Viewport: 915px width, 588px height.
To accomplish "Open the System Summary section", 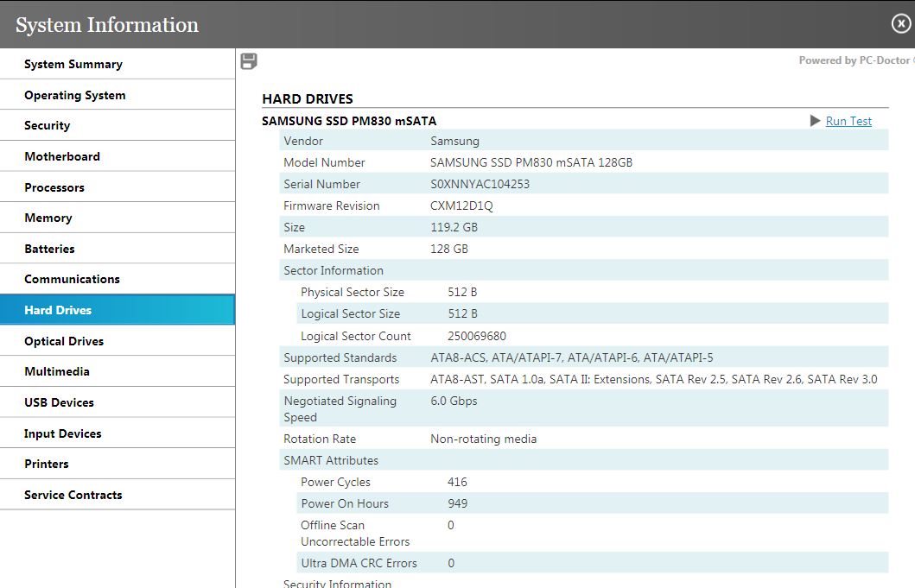I will [x=118, y=64].
